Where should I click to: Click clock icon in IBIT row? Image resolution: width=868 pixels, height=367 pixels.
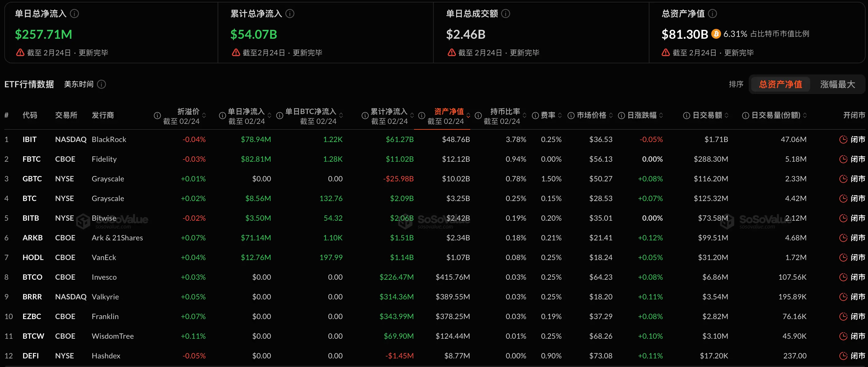coord(843,140)
